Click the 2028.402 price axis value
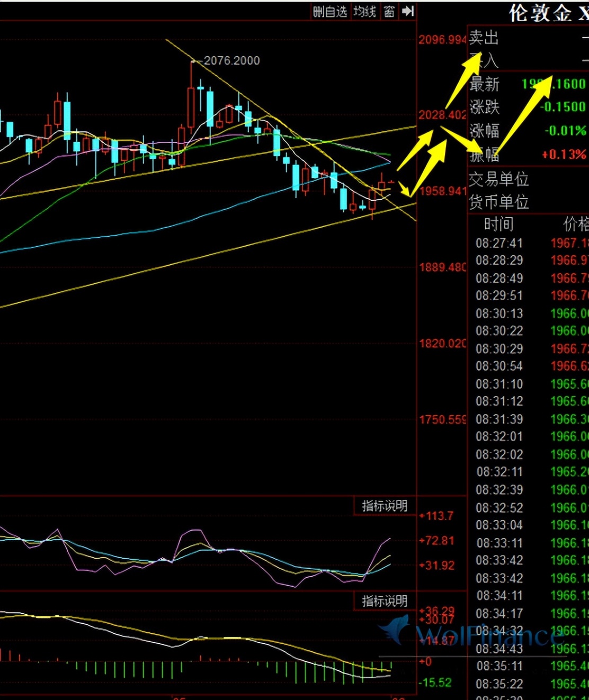The height and width of the screenshot is (700, 589). click(x=443, y=115)
